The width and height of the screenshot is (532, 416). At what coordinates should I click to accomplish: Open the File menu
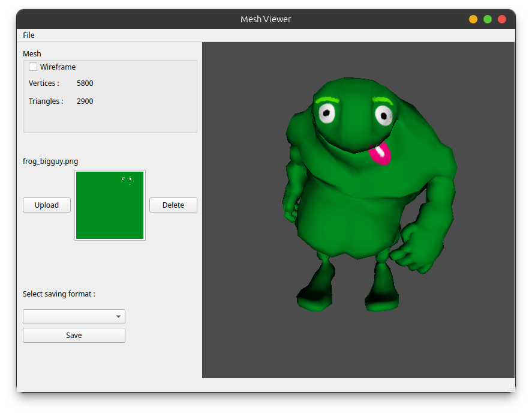tap(29, 35)
